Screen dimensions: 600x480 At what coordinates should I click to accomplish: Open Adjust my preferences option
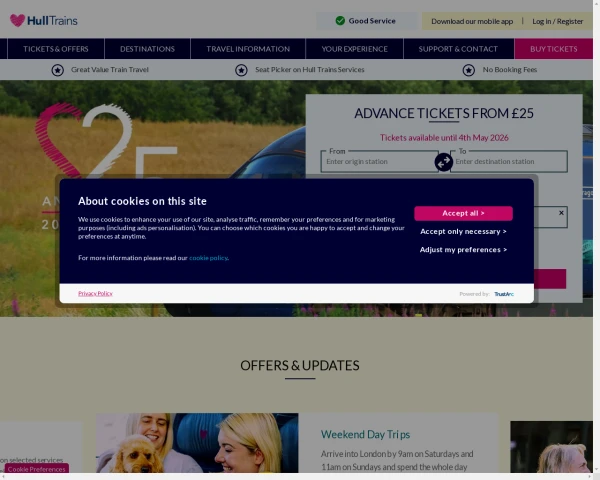coord(463,250)
